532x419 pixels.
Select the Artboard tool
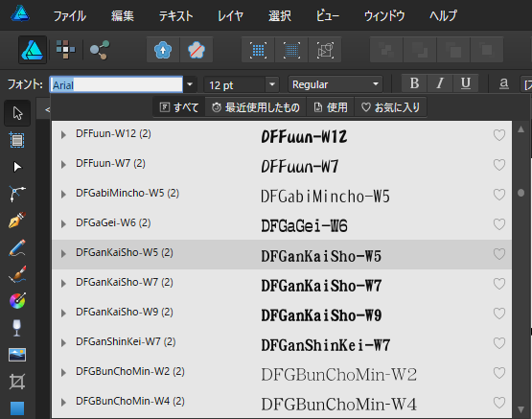17,140
